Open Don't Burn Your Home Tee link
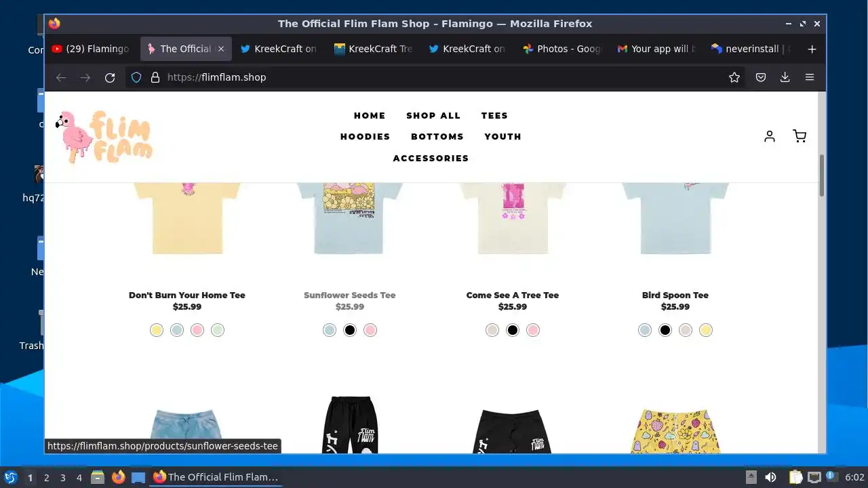The height and width of the screenshot is (488, 868). point(187,295)
